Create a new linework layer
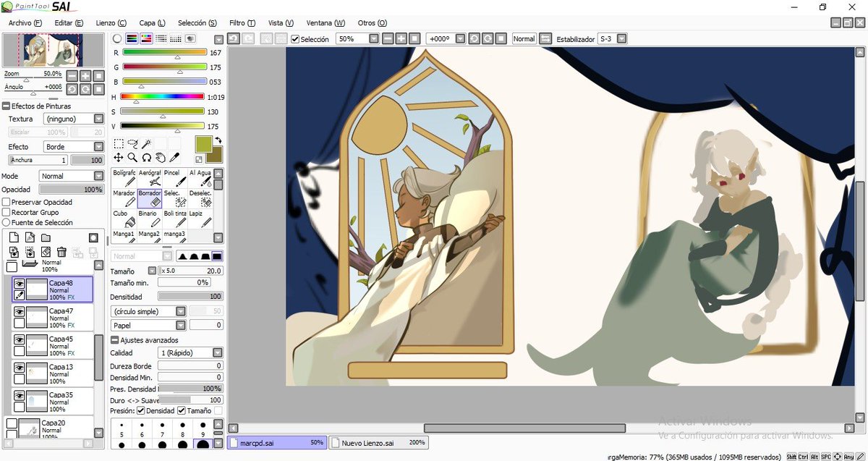This screenshot has width=868, height=461. pyautogui.click(x=30, y=237)
